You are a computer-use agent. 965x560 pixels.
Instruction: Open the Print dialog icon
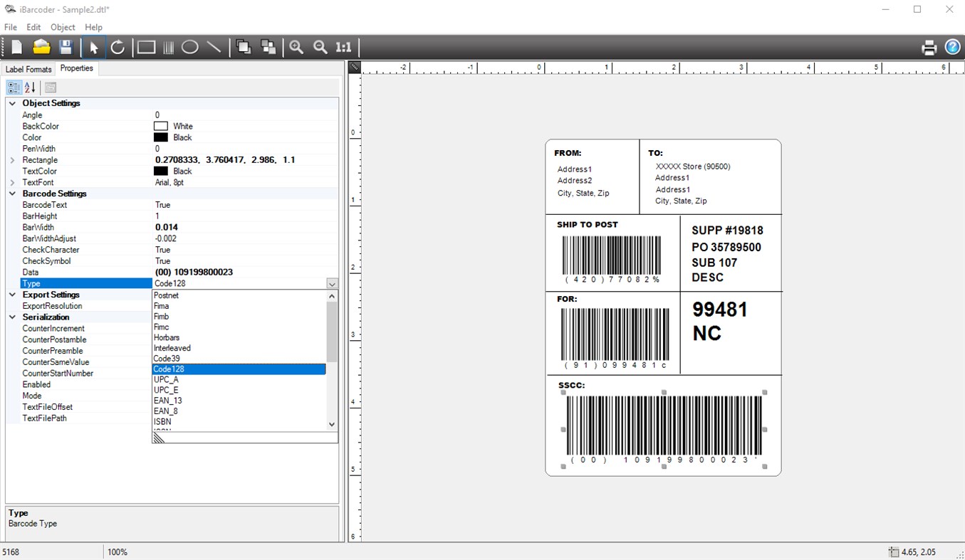point(929,47)
